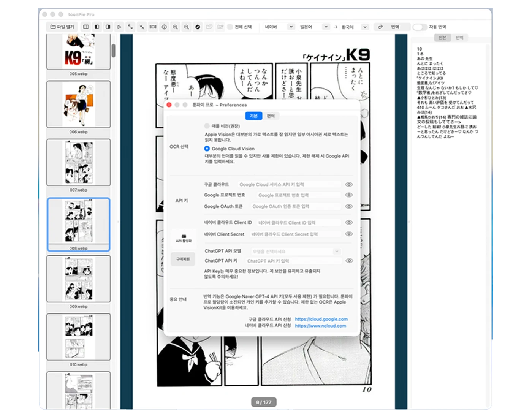Click the fit-width bracket icon in toolbar
The height and width of the screenshot is (418, 532).
[153, 27]
